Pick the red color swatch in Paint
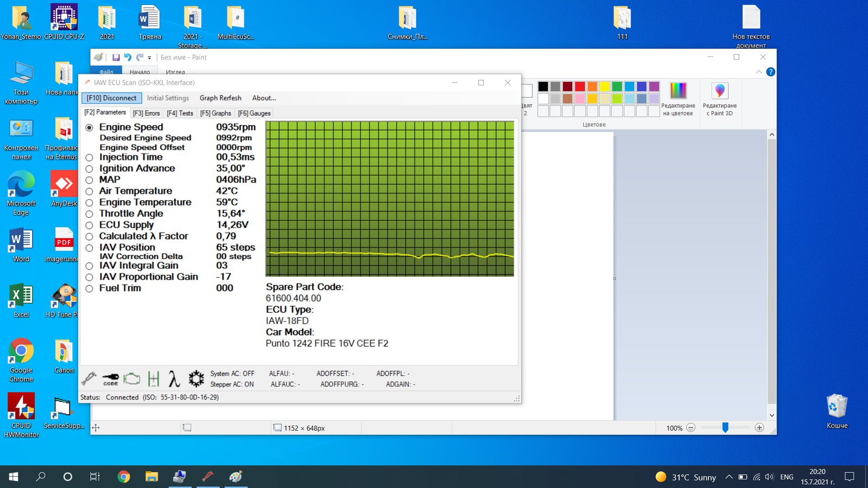This screenshot has height=488, width=868. 580,87
